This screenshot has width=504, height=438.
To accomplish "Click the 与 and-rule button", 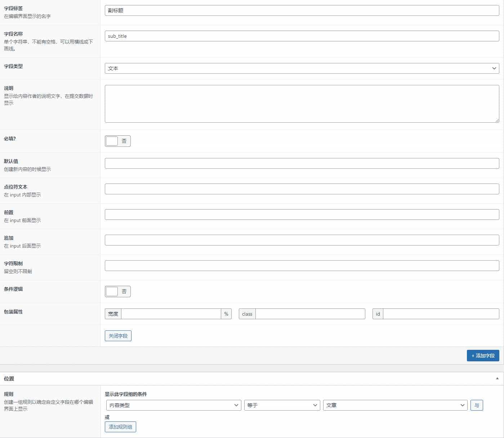I will (x=477, y=405).
